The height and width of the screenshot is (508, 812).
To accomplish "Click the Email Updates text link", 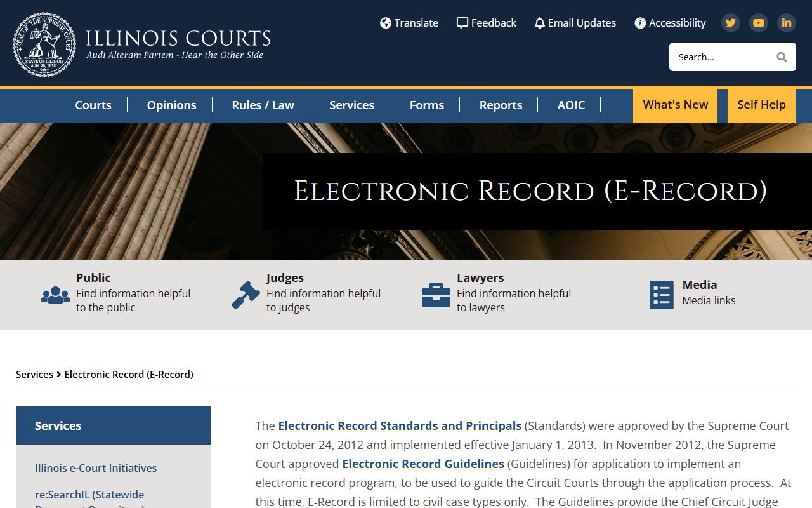I will [582, 23].
